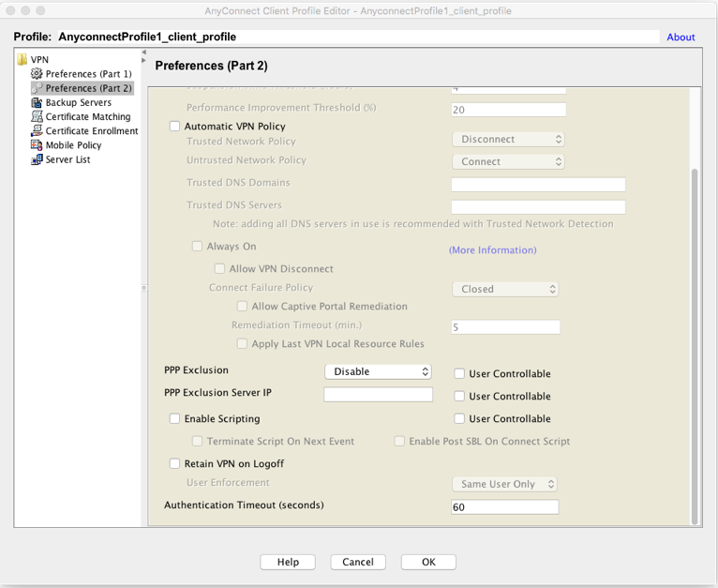Click the Mobile Policy icon

point(37,145)
